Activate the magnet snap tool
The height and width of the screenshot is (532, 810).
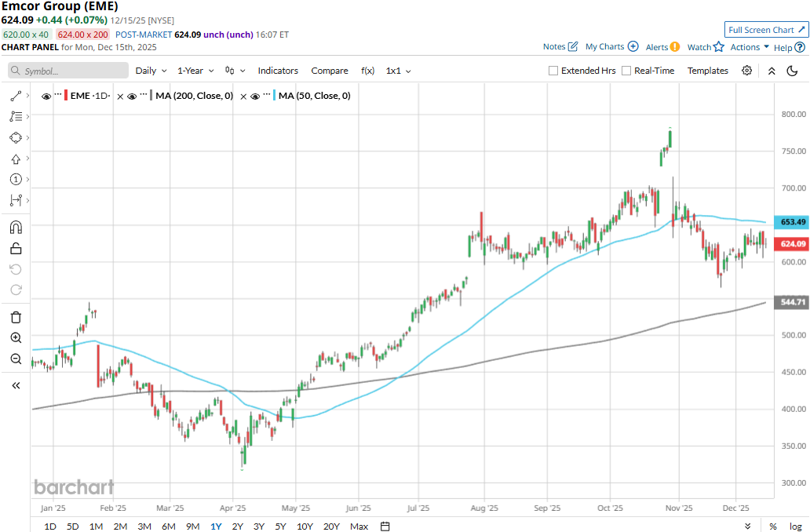point(16,228)
